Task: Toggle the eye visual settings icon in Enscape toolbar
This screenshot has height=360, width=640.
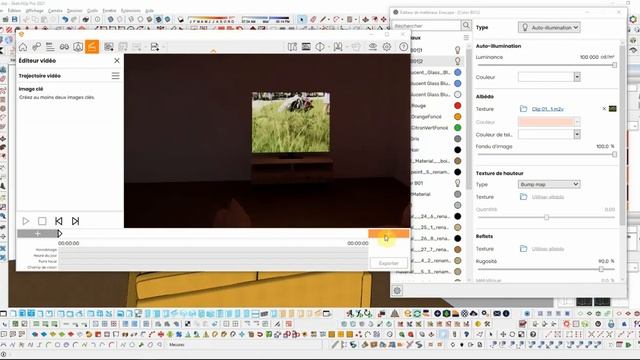Action: pyautogui.click(x=373, y=47)
